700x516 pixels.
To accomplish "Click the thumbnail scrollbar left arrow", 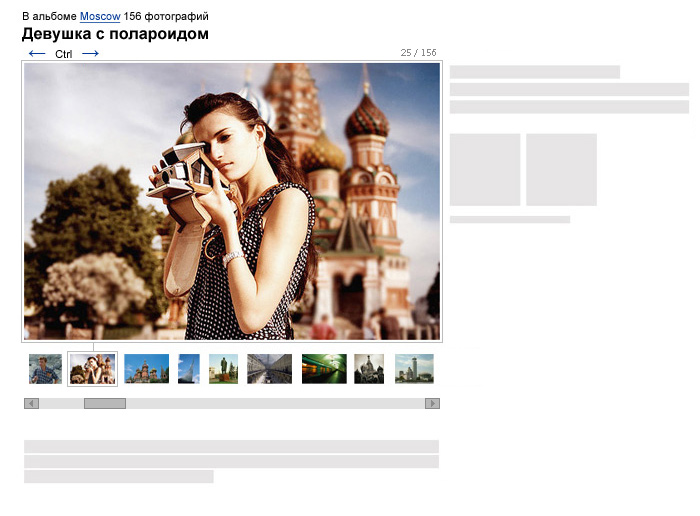I will point(31,404).
